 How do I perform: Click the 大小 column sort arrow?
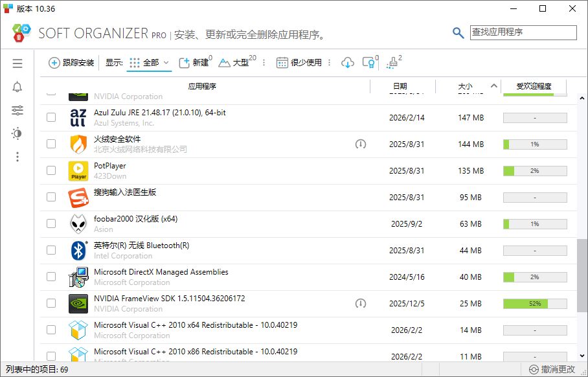tap(493, 85)
